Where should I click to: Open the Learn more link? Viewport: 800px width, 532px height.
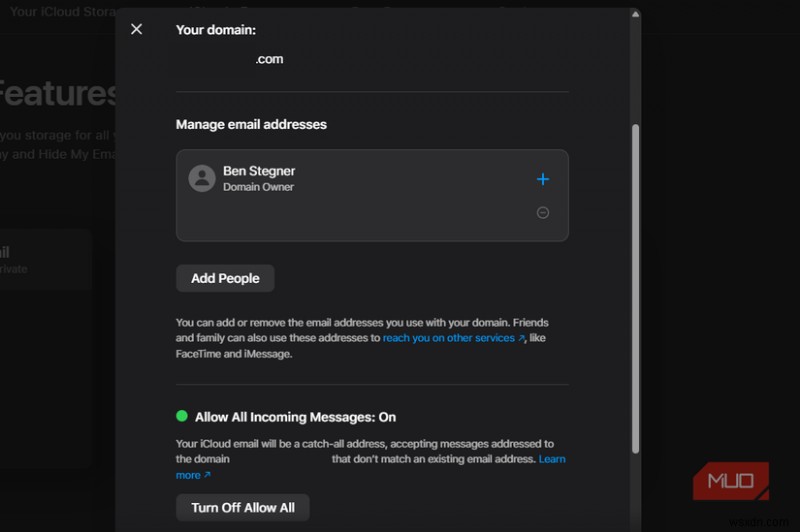tap(552, 459)
